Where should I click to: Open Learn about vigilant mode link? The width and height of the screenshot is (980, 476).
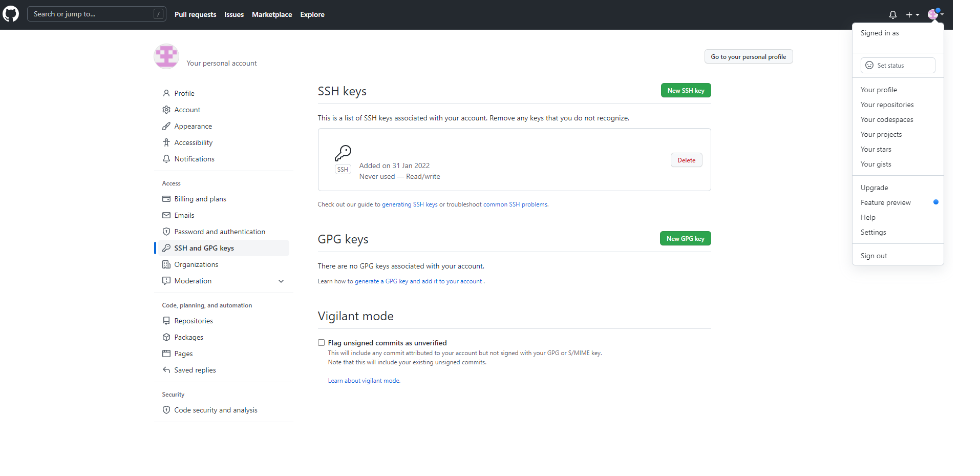(x=364, y=381)
